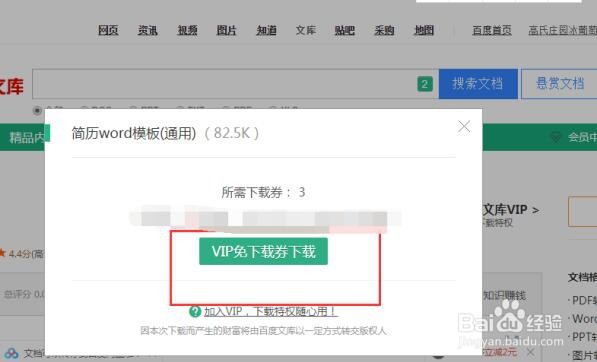Screen dimensions: 597x362
Task: Click the green question mark help icon
Action: point(195,311)
